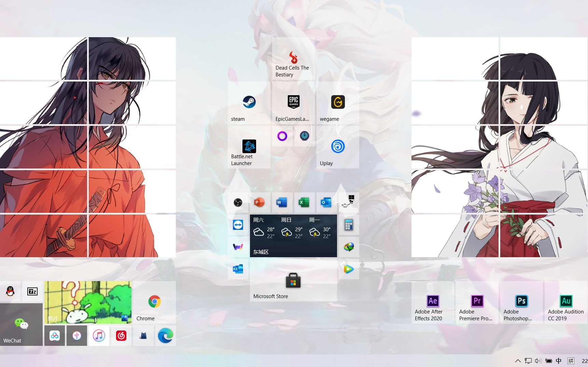Open Adobe Premiere Pro tile
Viewport: 588px width, 367px height.
click(477, 302)
